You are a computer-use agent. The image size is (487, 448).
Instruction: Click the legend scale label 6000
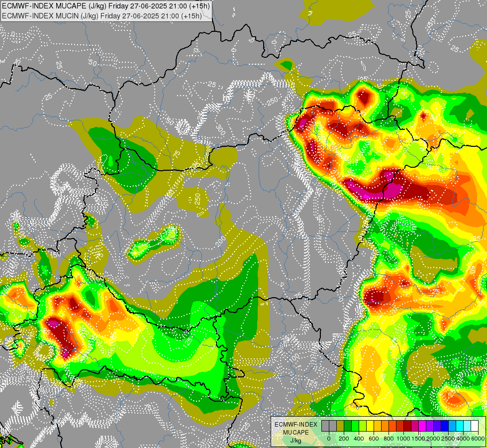478,439
